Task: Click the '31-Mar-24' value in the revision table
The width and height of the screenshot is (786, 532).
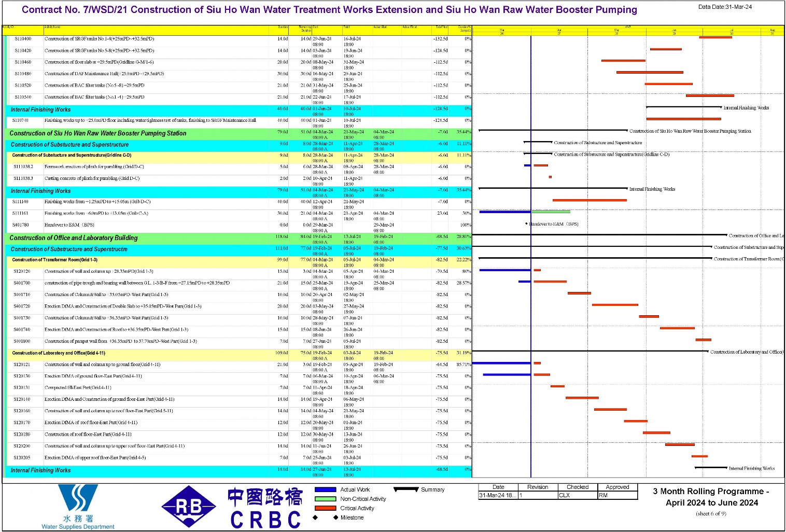Action: [x=497, y=496]
